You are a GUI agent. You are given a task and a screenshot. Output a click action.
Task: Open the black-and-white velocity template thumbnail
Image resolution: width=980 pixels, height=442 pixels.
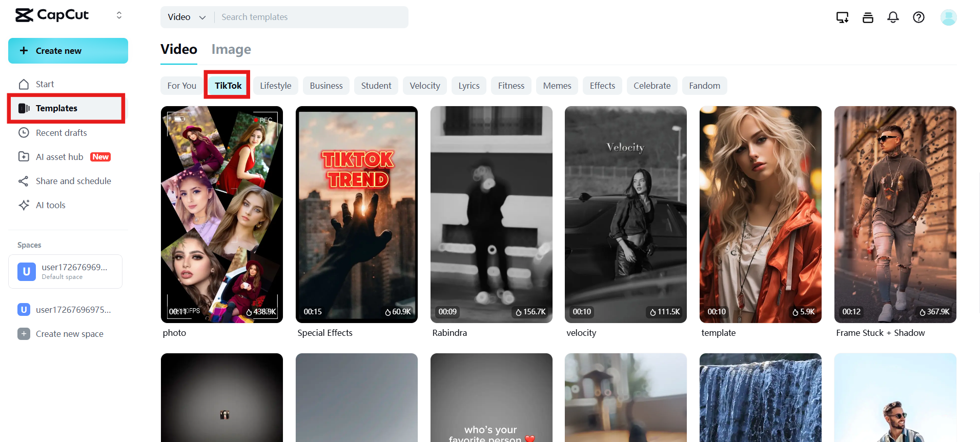[x=626, y=214]
